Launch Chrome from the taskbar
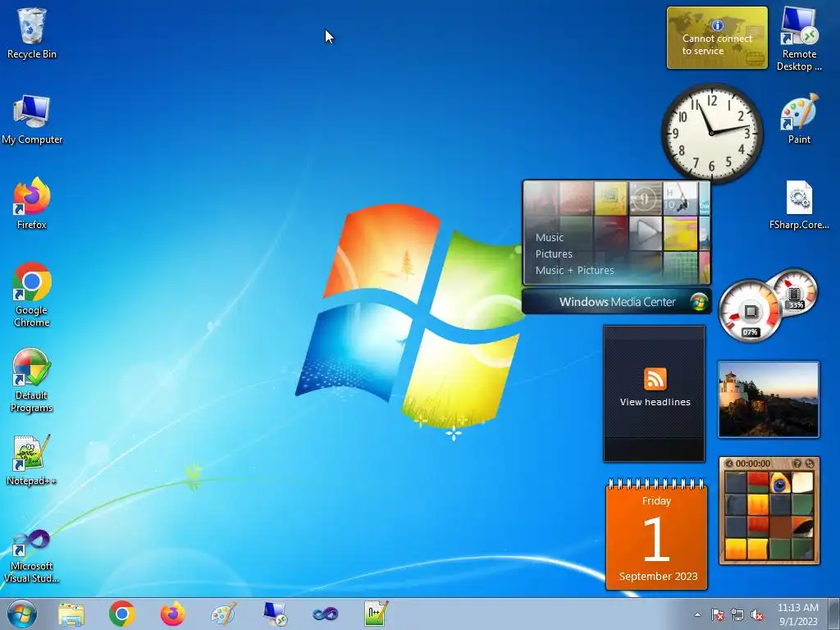The image size is (840, 630). 122,614
